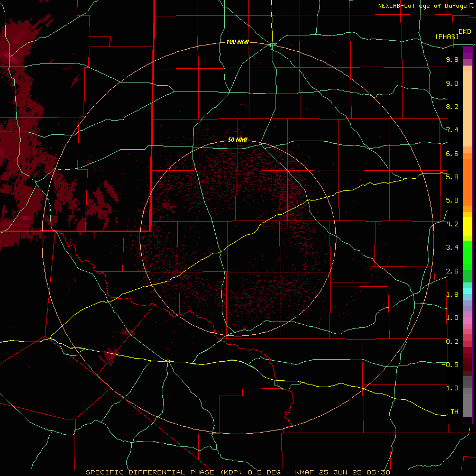
Task: Click the [PHAS] legend label
Action: (447, 36)
